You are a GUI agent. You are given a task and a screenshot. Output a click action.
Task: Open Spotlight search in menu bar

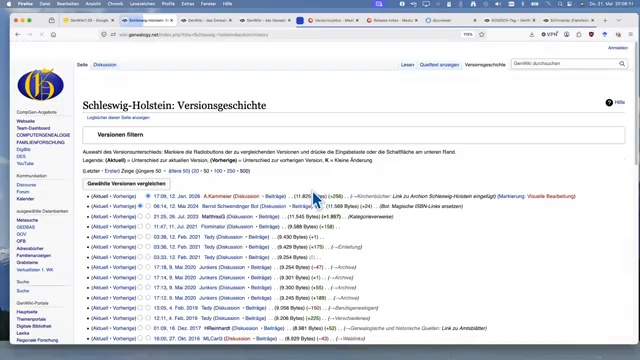pos(560,4)
